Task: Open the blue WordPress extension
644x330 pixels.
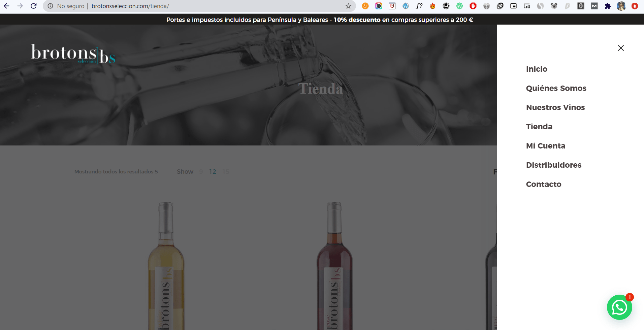Action: click(406, 6)
